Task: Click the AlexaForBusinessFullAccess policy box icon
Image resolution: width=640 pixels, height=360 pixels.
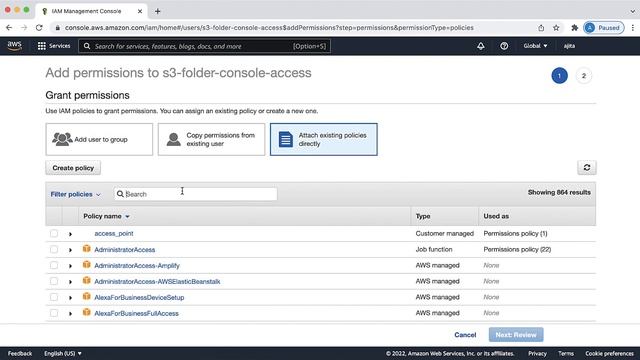Action: pos(87,312)
